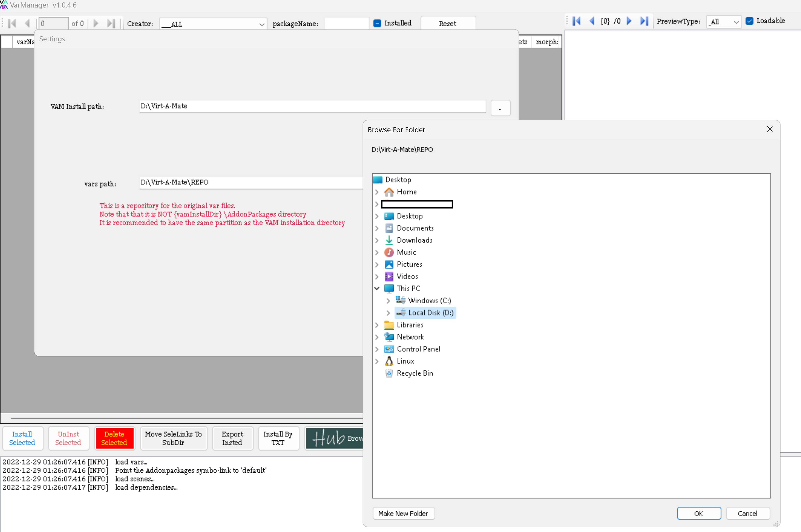
Task: Disable the Loadable checkbox
Action: (749, 21)
